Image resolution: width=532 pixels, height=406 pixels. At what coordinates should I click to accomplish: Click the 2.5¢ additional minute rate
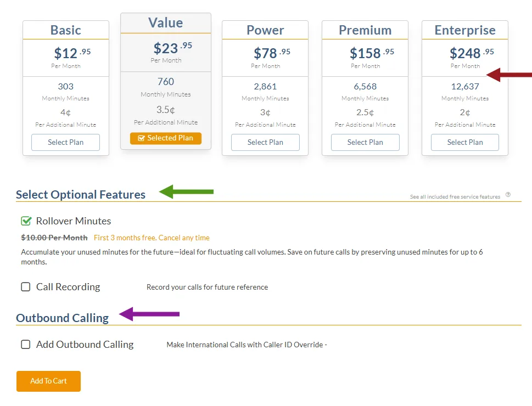[365, 112]
